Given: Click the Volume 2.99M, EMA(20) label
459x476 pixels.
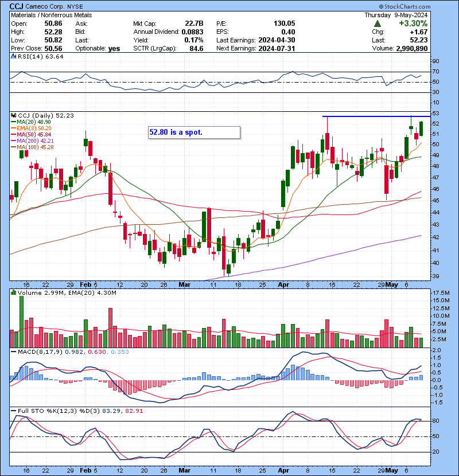Looking at the screenshot, I should (x=67, y=292).
